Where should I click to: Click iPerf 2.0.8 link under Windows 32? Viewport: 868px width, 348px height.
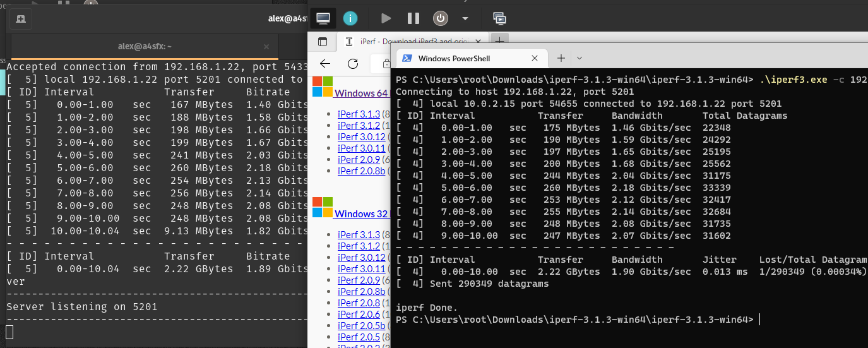359,303
